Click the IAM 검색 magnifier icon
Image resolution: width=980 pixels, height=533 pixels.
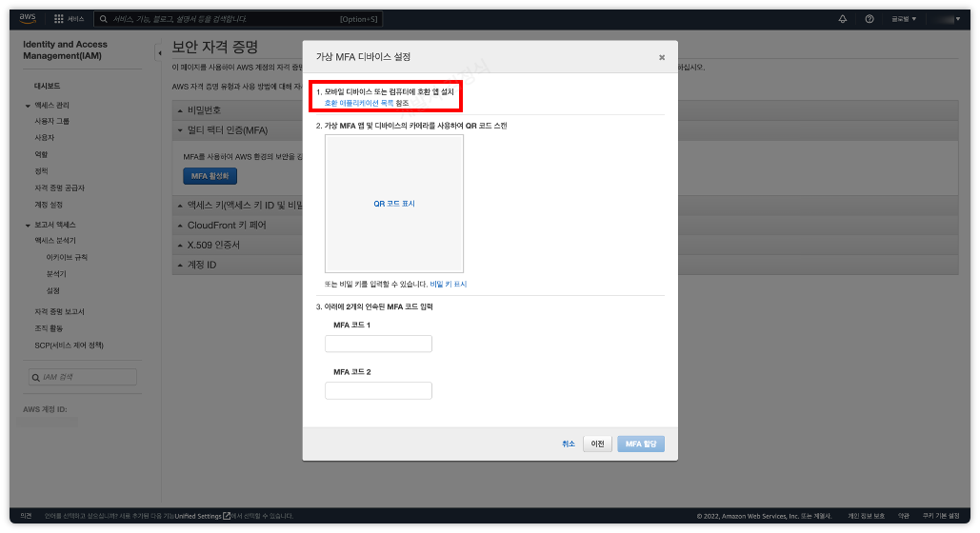pyautogui.click(x=35, y=378)
